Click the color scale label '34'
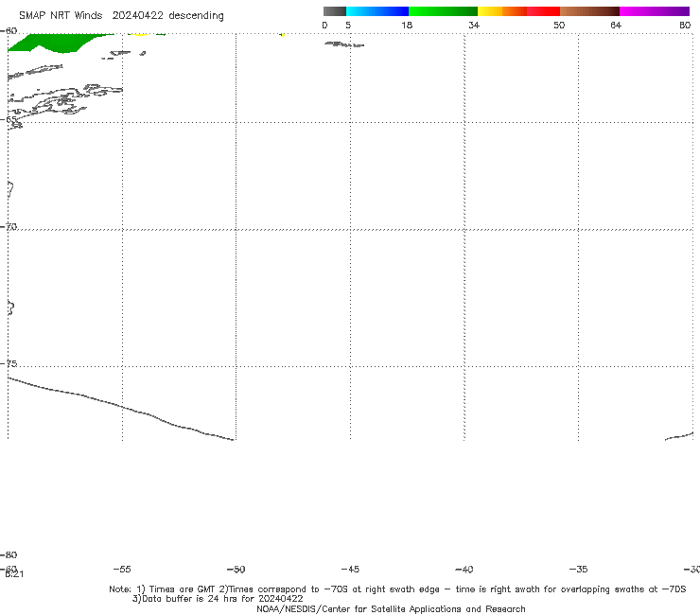The width and height of the screenshot is (700, 615). (474, 26)
